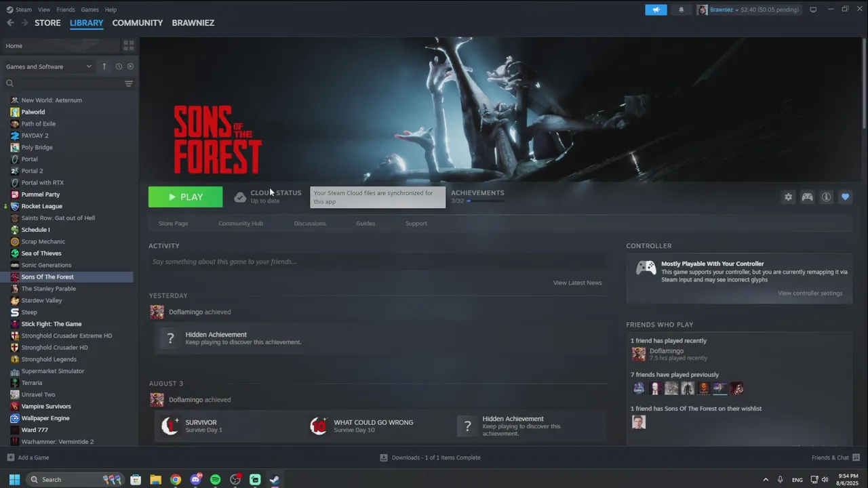This screenshot has width=868, height=488.
Task: Toggle the ready-to-play filter icon
Action: pos(130,66)
